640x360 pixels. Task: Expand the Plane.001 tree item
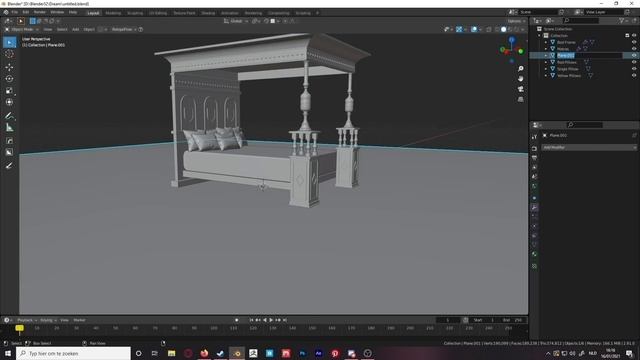[546, 55]
